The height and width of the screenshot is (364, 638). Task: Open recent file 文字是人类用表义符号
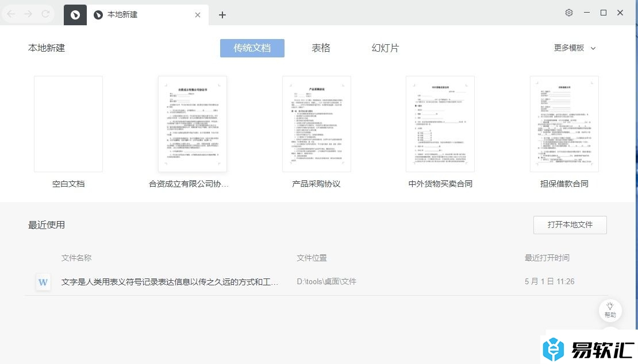pyautogui.click(x=170, y=282)
